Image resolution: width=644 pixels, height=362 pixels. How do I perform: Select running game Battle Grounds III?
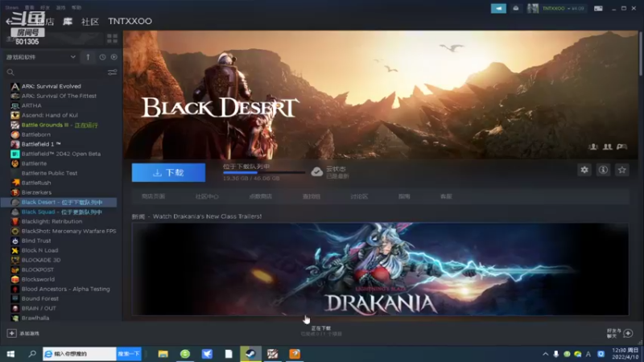60,125
